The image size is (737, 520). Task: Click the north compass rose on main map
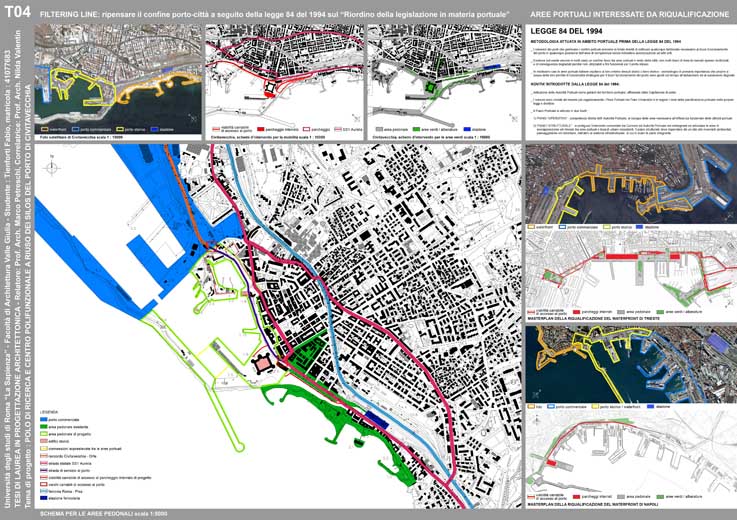pyautogui.click(x=52, y=167)
